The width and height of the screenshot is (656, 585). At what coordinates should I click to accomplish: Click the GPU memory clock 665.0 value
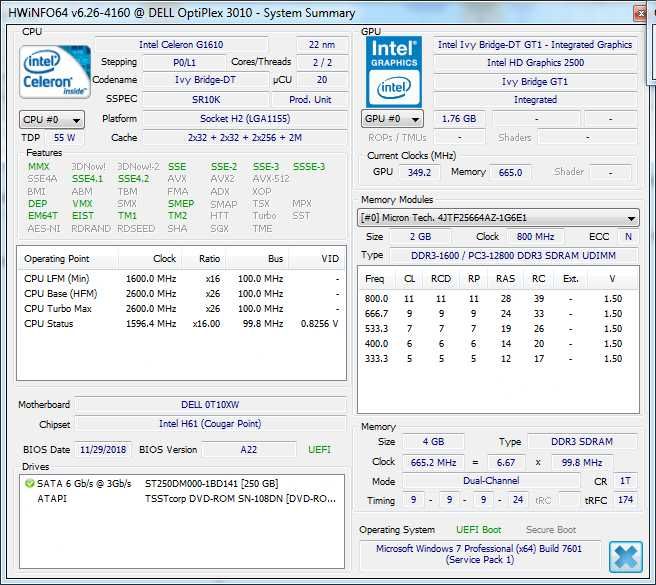pos(510,172)
